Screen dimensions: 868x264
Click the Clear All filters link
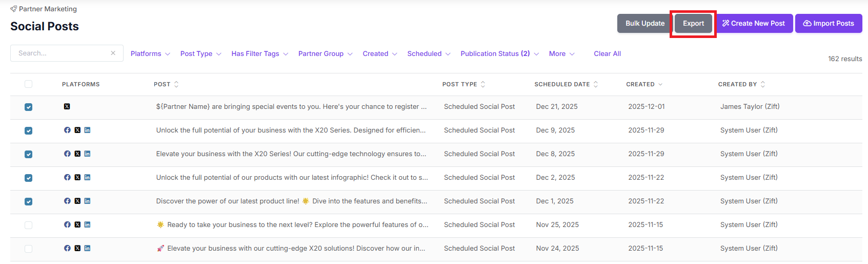(607, 53)
